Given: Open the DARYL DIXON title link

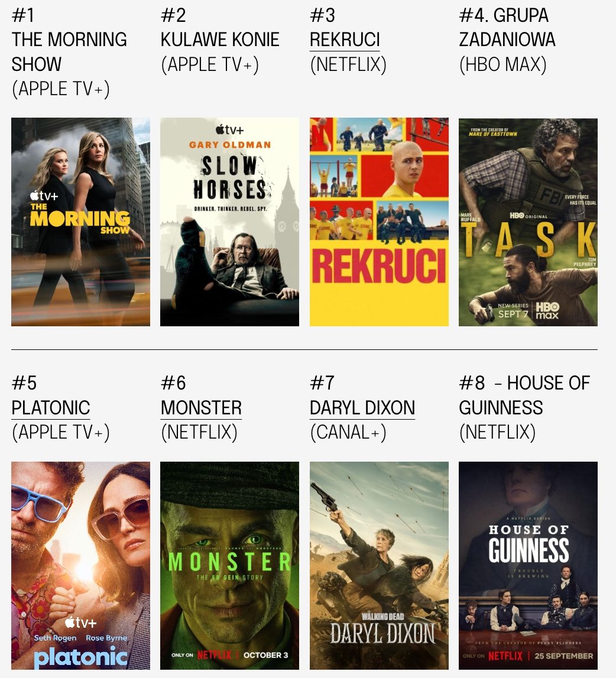Looking at the screenshot, I should click(362, 408).
